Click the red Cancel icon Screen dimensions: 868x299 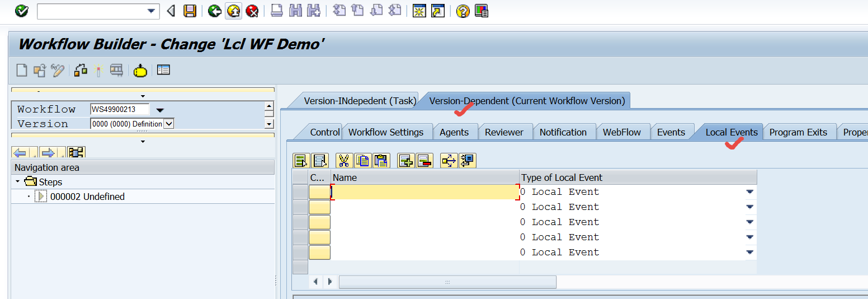pyautogui.click(x=252, y=11)
